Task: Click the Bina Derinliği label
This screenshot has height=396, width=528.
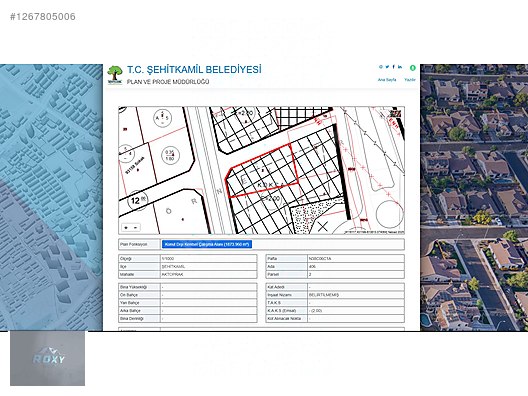Action: click(x=132, y=319)
